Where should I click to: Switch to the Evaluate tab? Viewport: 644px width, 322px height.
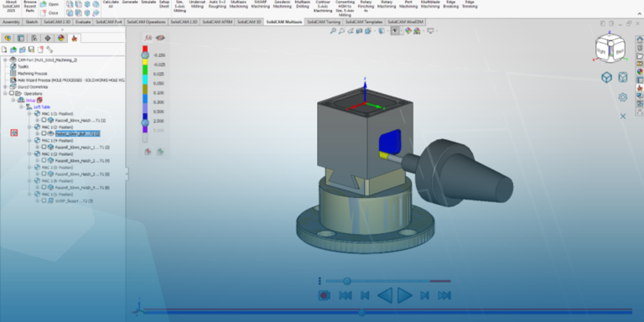(x=83, y=22)
